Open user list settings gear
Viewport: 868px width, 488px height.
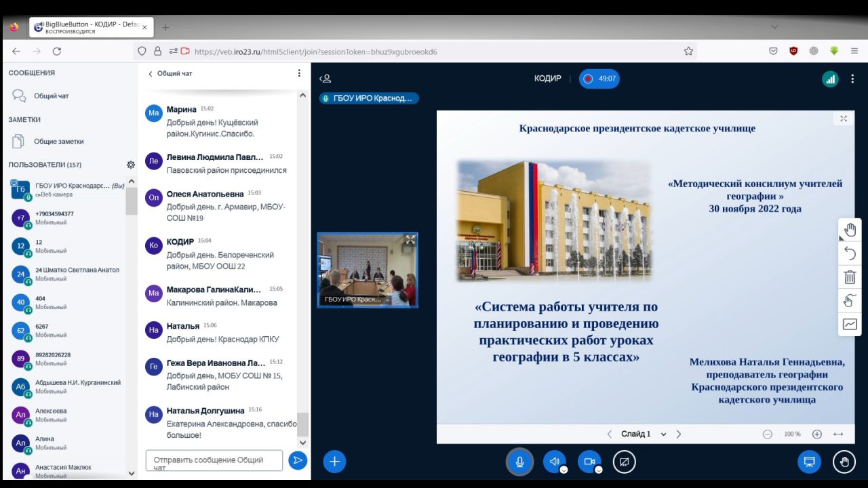(x=131, y=165)
